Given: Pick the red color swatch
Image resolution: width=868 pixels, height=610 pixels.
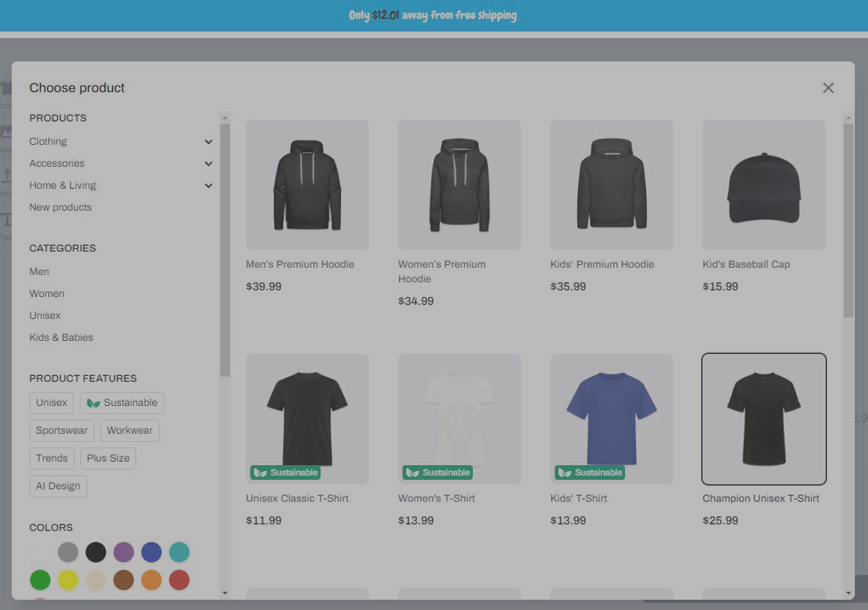Looking at the screenshot, I should coord(179,579).
